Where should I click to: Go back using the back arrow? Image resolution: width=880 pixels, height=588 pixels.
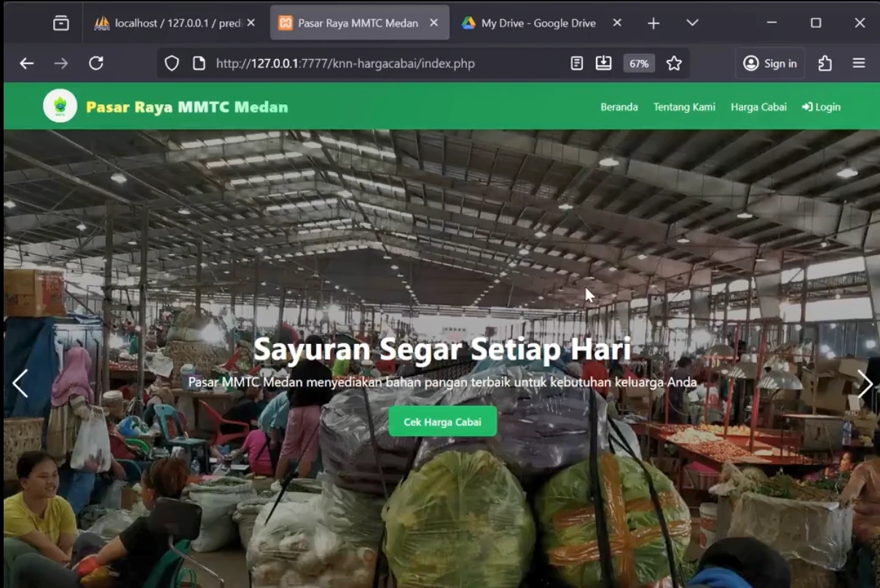[26, 63]
